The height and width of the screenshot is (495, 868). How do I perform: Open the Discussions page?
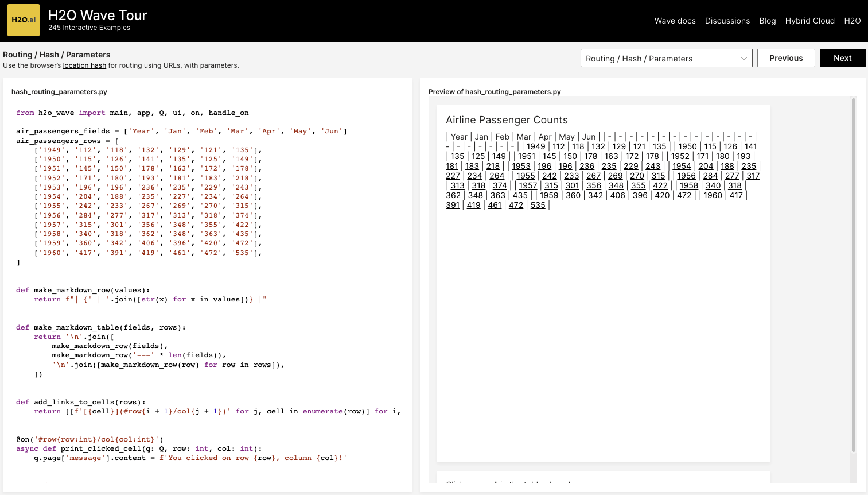tap(727, 21)
